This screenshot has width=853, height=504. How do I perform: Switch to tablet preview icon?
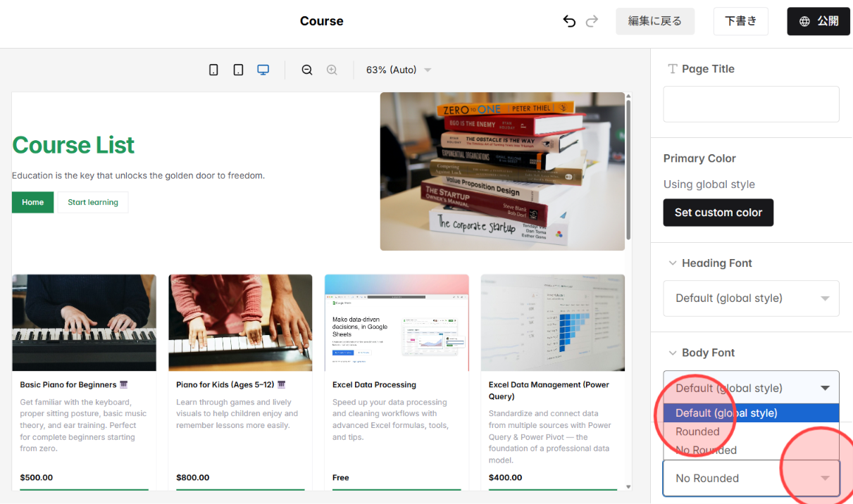pos(238,70)
